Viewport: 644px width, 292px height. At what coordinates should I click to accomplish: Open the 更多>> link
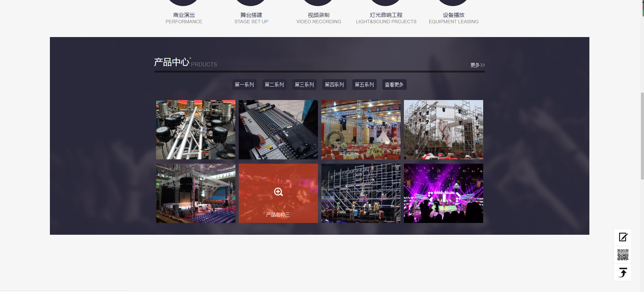[477, 65]
